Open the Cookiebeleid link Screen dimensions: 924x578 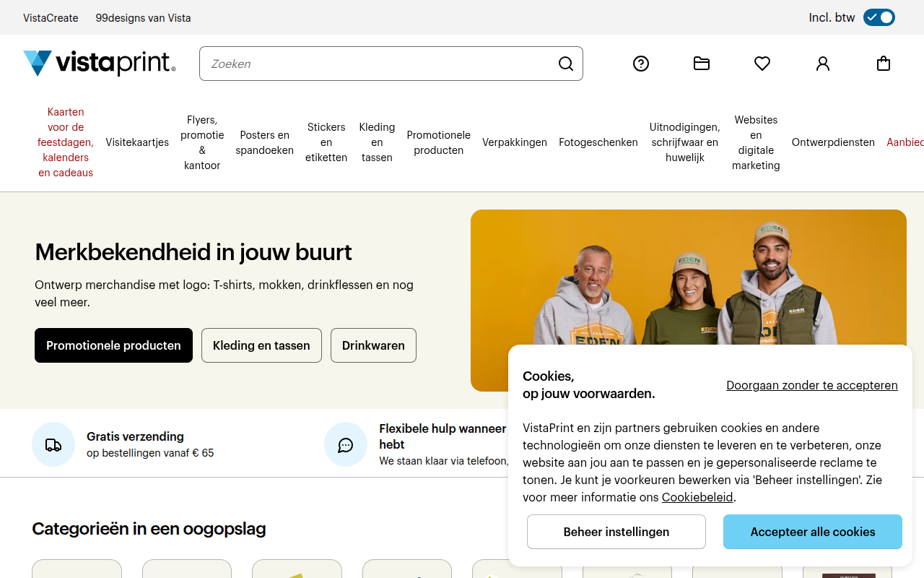click(x=697, y=497)
